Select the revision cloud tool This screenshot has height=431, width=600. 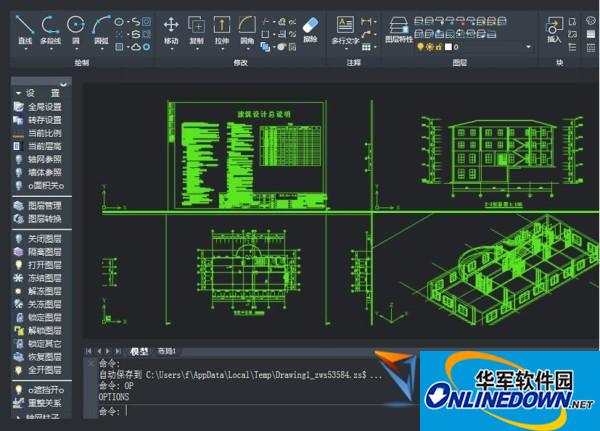point(136,47)
